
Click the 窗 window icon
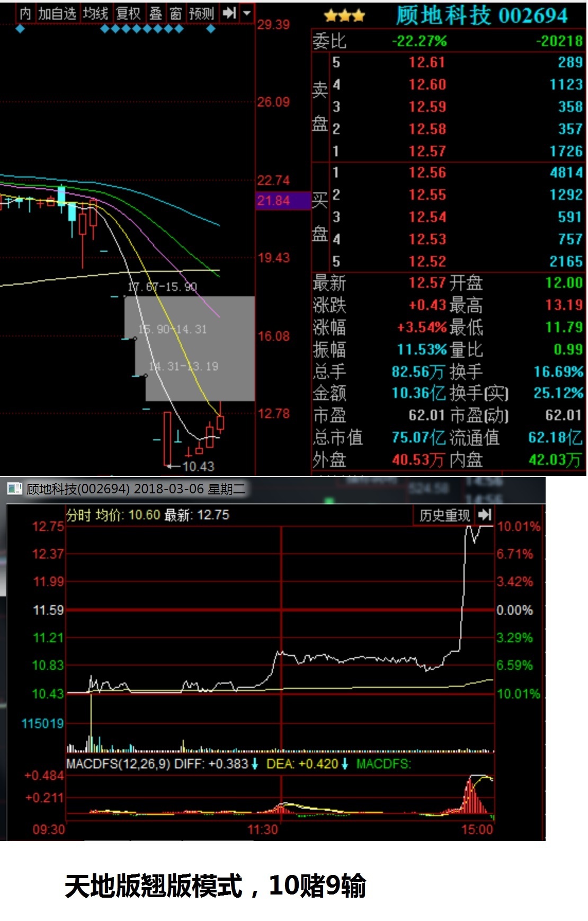pyautogui.click(x=175, y=13)
